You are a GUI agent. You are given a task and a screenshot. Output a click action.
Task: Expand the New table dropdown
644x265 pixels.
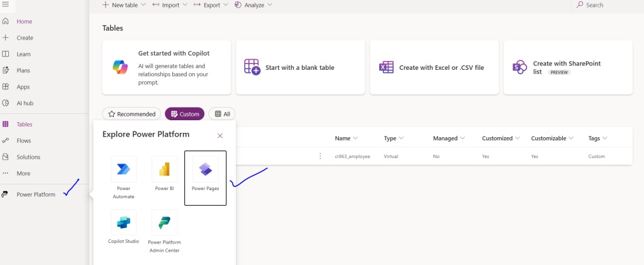[x=124, y=5]
